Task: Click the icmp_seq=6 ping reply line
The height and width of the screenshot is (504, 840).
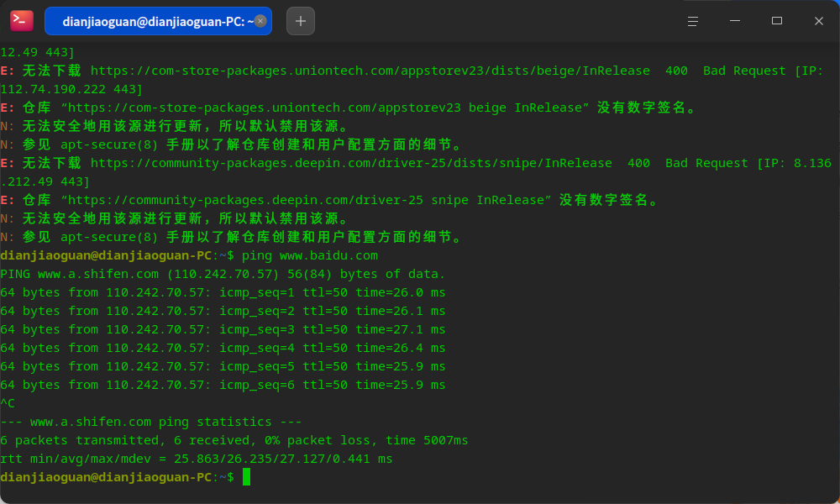Action: (x=223, y=385)
